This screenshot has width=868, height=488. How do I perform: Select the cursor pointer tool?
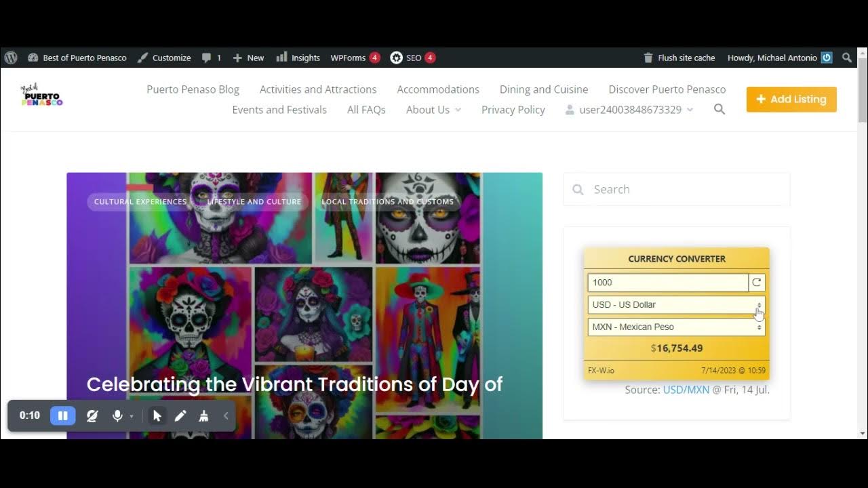157,415
